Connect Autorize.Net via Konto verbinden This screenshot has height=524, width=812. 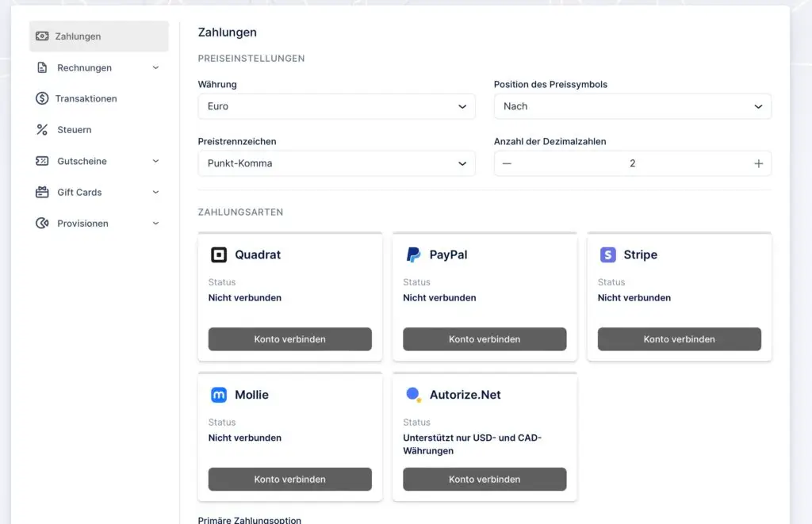point(485,480)
